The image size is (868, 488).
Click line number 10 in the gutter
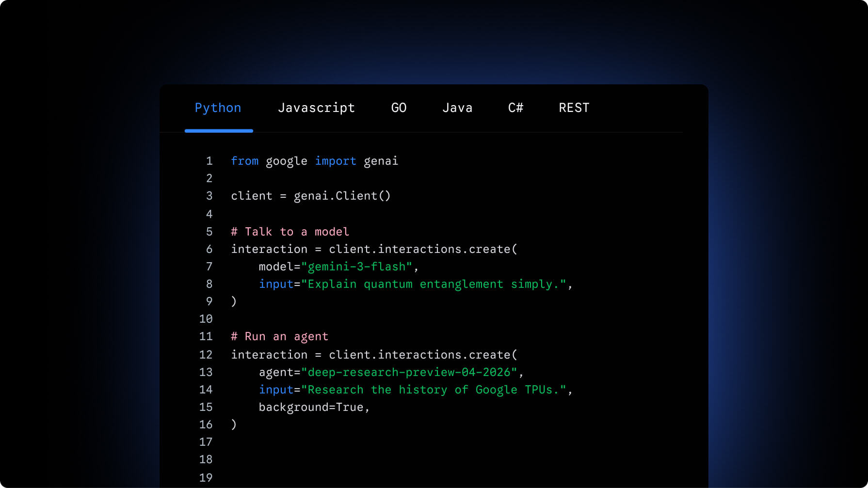[206, 319]
